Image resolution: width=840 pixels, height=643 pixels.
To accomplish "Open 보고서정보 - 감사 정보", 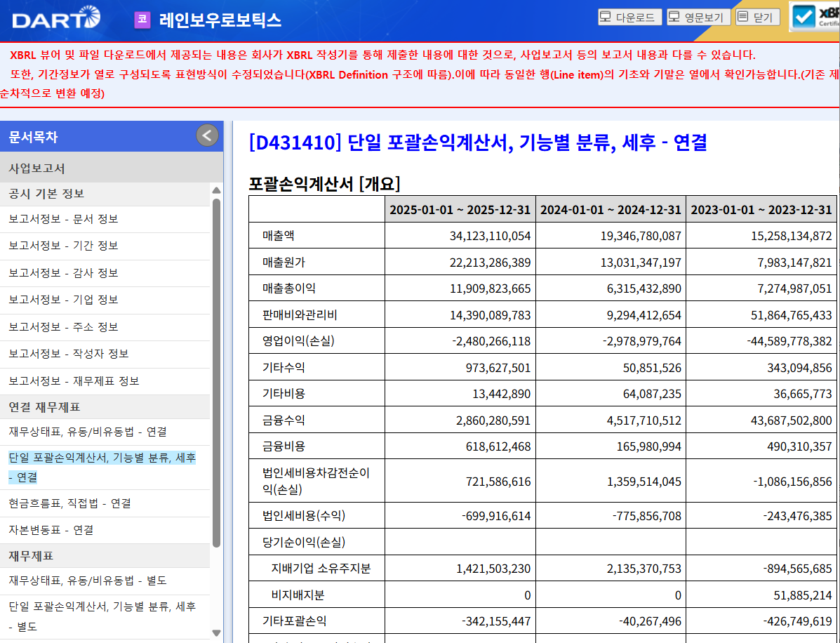I will point(63,273).
